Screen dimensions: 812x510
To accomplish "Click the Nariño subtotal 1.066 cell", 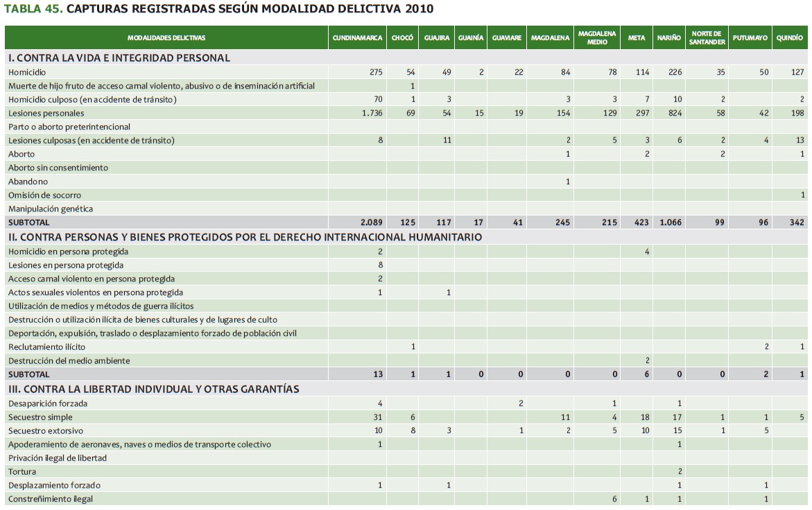I will click(669, 222).
